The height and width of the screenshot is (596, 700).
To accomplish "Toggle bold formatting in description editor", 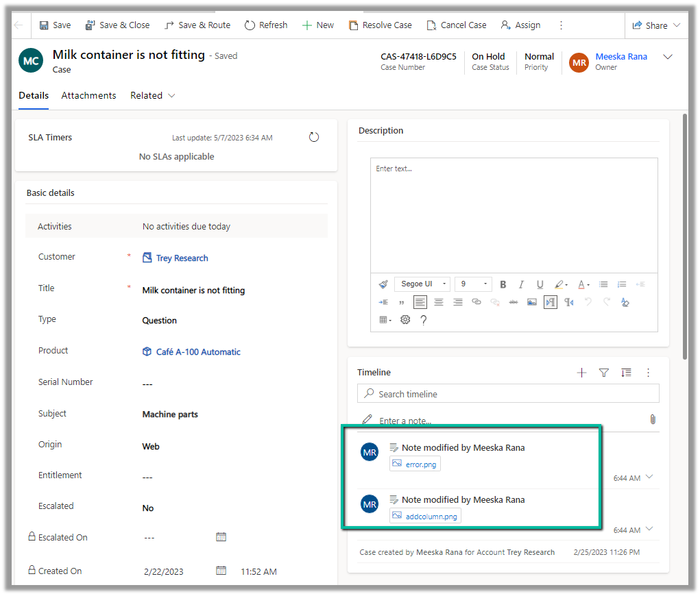I will [x=503, y=284].
